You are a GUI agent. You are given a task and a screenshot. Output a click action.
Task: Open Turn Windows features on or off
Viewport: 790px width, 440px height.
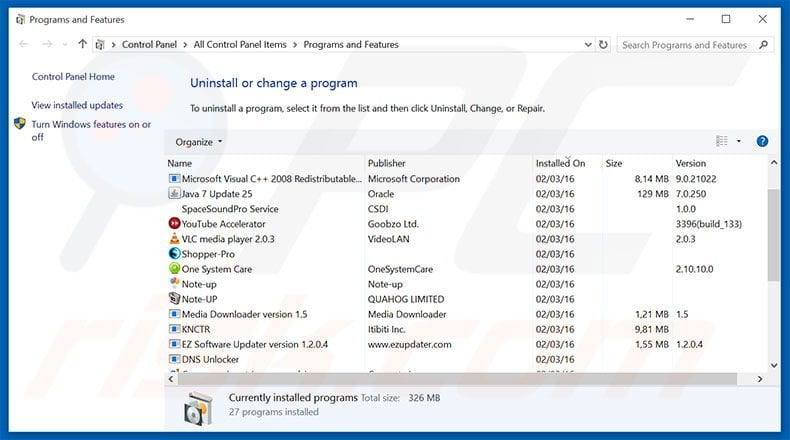(x=91, y=130)
